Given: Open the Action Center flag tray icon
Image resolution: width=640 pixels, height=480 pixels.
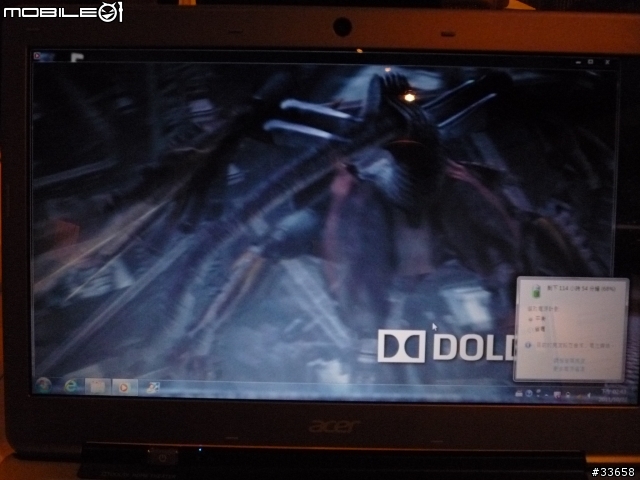Looking at the screenshot, I should click(557, 395).
